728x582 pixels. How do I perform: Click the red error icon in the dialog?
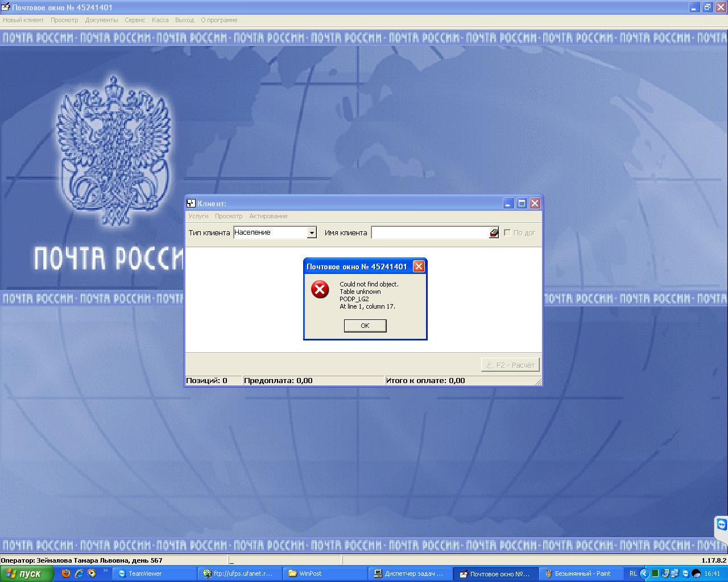coord(320,289)
